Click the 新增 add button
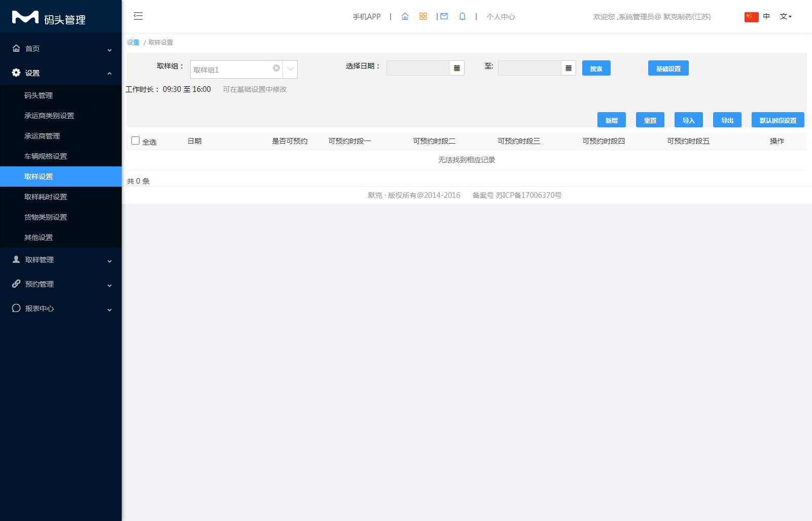Screen dimensions: 812x521 (x=612, y=120)
